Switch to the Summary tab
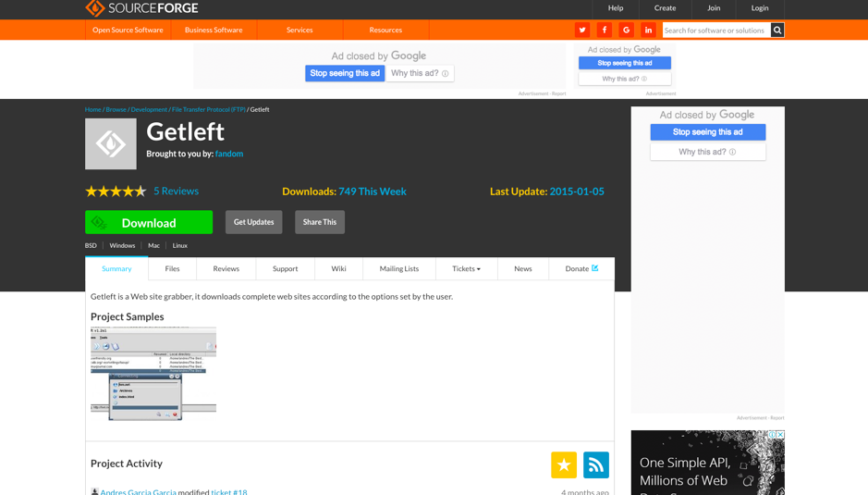The height and width of the screenshot is (495, 868). click(116, 269)
